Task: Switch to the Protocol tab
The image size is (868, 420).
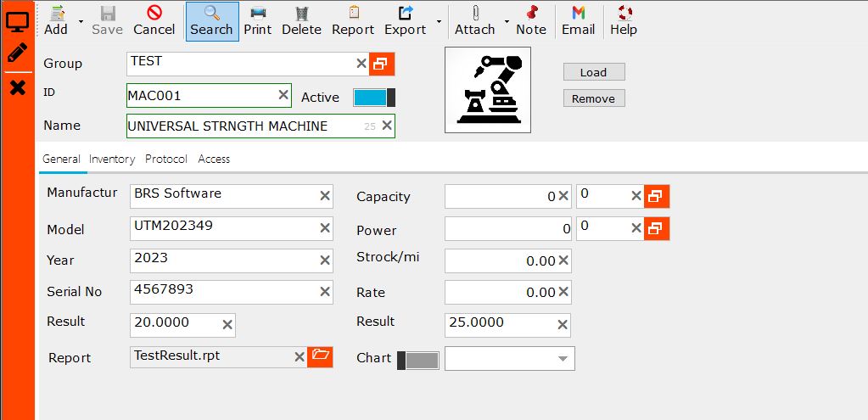Action: tap(166, 160)
